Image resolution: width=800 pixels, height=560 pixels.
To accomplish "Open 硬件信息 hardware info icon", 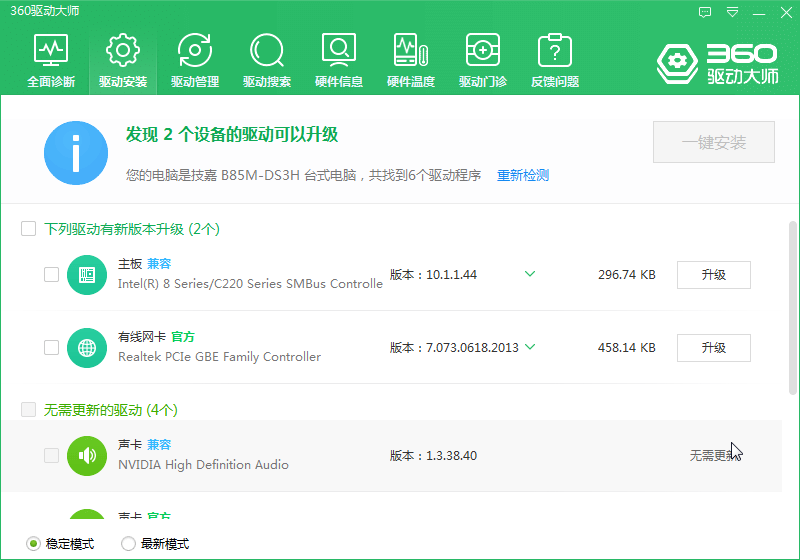I will point(339,60).
